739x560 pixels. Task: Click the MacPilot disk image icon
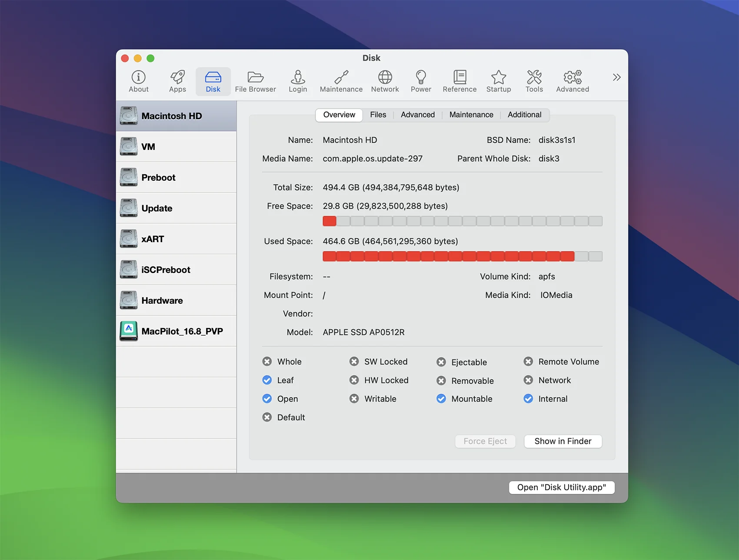click(129, 331)
